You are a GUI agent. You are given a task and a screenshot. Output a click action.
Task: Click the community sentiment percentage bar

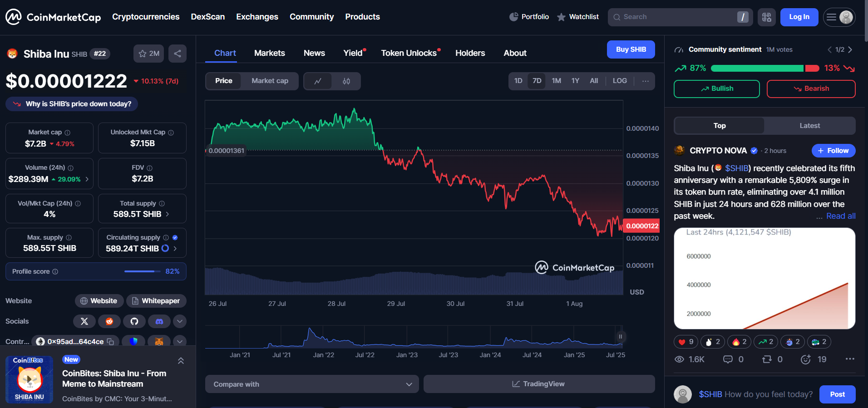coord(765,68)
